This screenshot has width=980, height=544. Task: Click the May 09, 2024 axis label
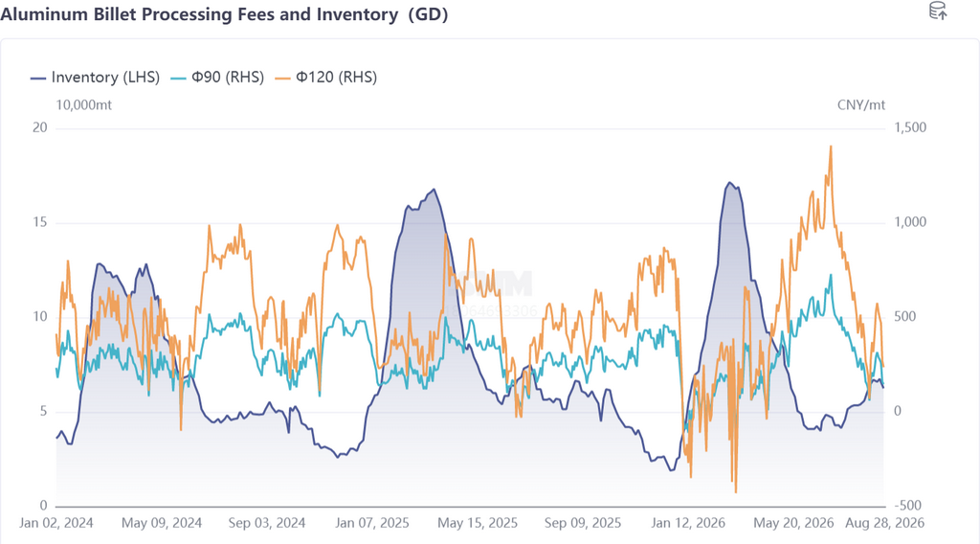161,523
